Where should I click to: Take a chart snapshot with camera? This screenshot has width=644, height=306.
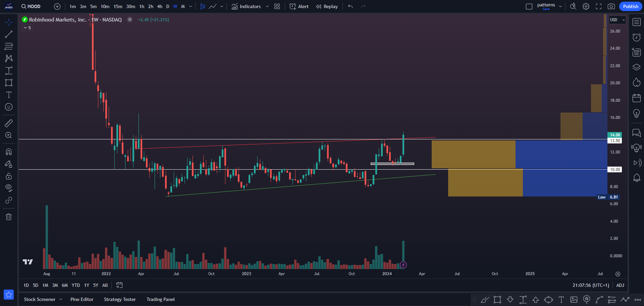611,6
